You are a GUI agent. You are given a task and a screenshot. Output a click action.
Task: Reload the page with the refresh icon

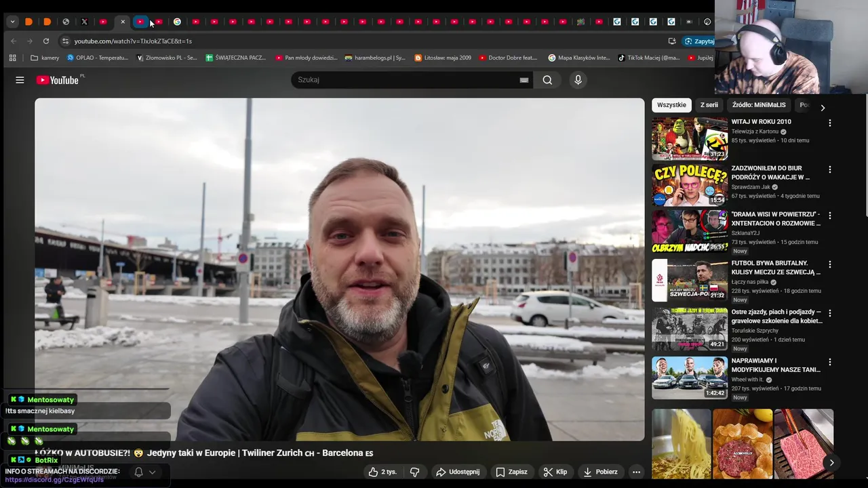point(46,41)
